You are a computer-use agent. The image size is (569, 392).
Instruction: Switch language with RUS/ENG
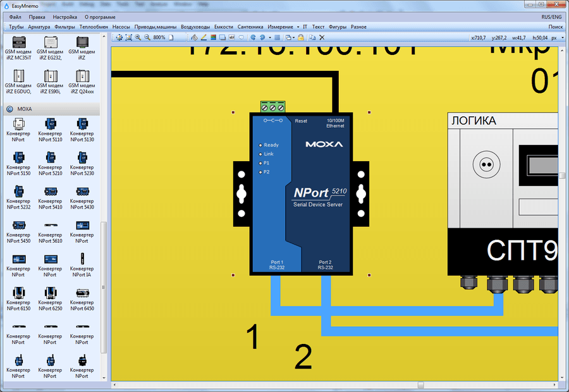[x=551, y=17]
